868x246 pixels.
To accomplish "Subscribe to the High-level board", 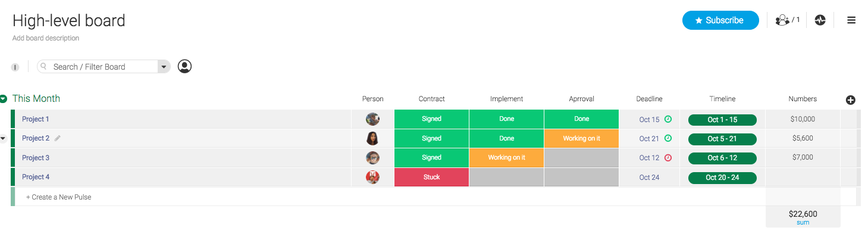I will click(x=720, y=20).
